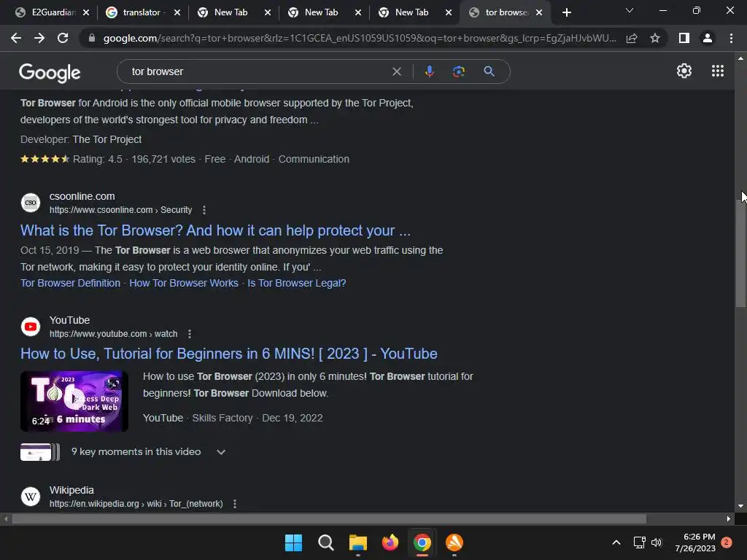Open more options for the csoonline result
Screen dimensions: 747x560
(x=204, y=210)
